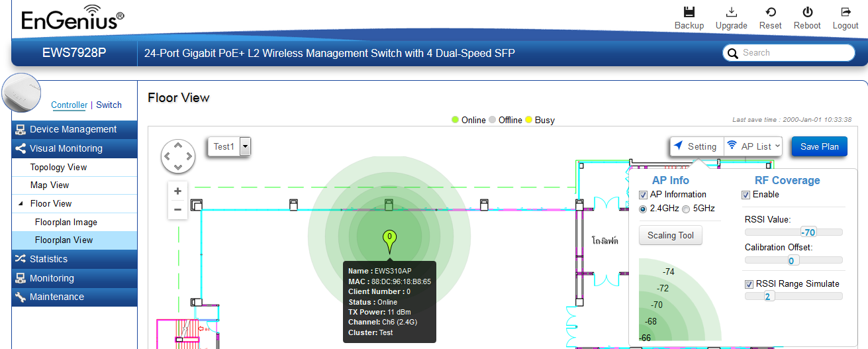Image resolution: width=868 pixels, height=349 pixels.
Task: Expand the AP List dropdown
Action: pyautogui.click(x=777, y=146)
